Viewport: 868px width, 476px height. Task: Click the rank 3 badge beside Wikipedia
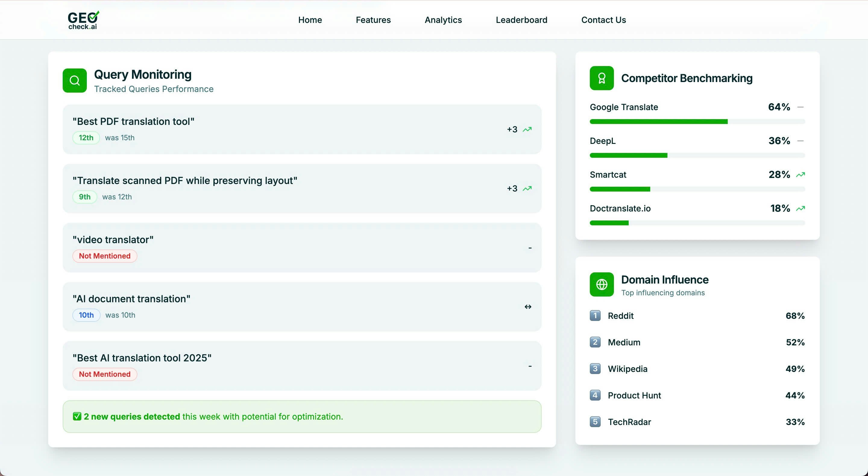coord(595,369)
